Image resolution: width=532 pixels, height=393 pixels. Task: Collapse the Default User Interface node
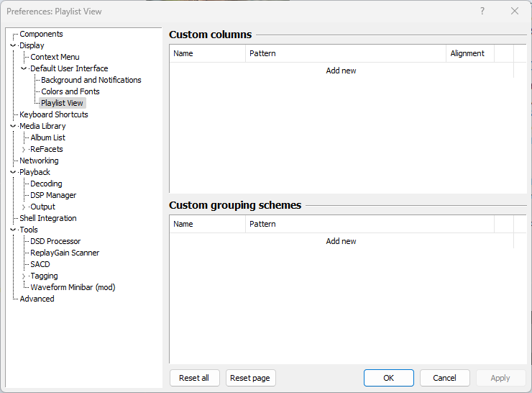click(x=24, y=68)
